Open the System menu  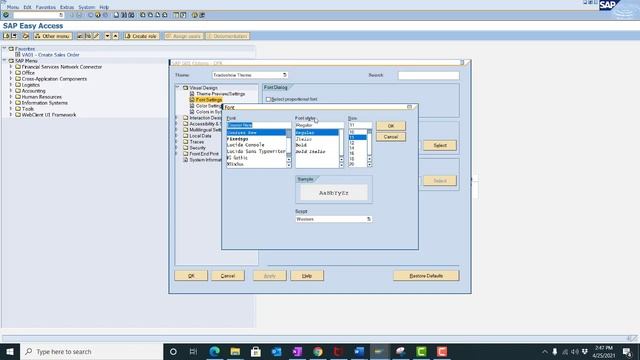[x=87, y=7]
